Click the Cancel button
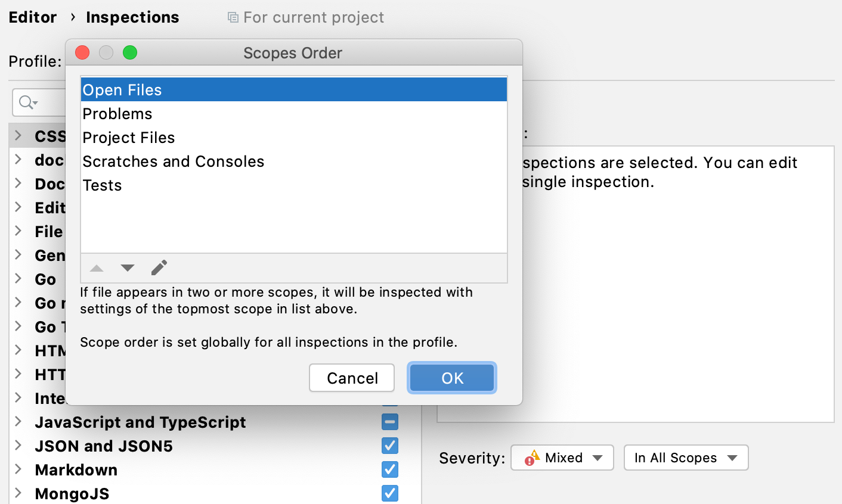Screen dimensions: 842x504 pos(352,378)
